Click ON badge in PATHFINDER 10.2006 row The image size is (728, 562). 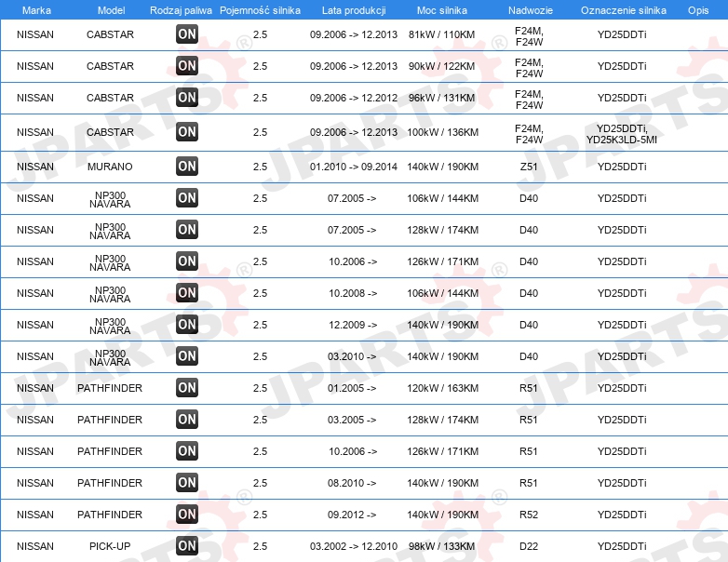[187, 450]
